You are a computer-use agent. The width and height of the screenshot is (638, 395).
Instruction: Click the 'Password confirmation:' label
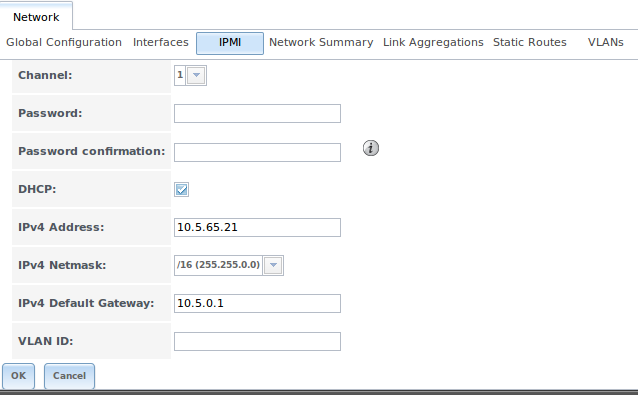(92, 151)
